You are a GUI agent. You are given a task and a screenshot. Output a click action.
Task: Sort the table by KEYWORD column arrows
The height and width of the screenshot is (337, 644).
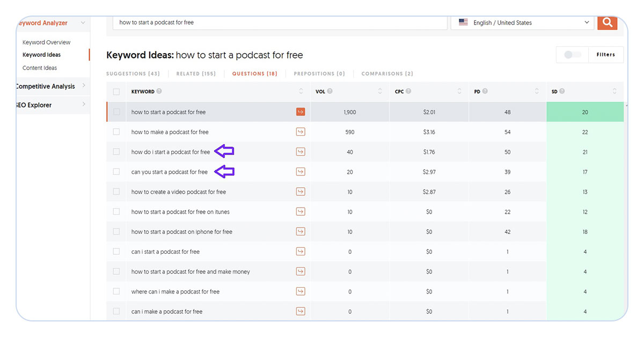point(301,92)
